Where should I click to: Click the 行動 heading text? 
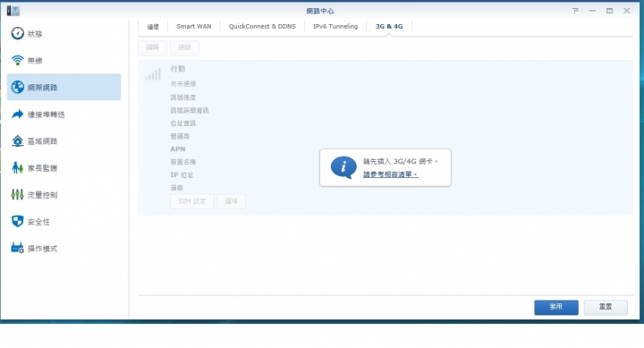click(178, 69)
